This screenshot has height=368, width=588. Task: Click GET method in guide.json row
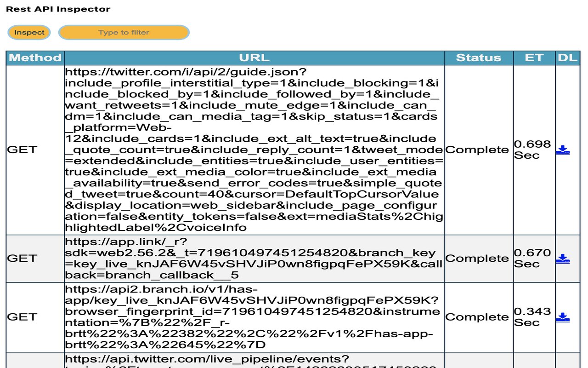(x=35, y=150)
